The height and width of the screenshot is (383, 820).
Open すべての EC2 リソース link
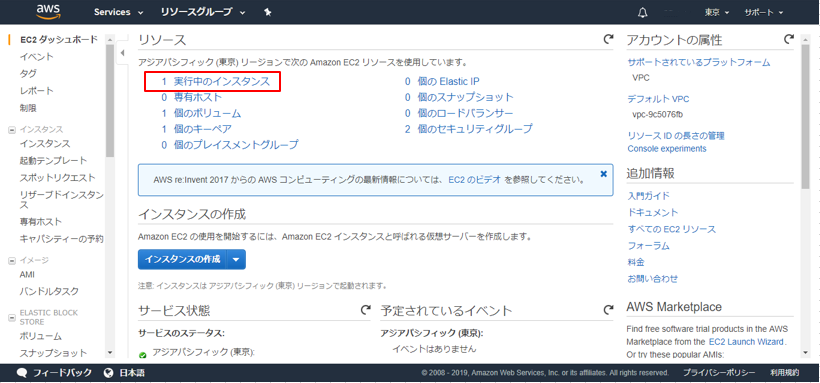(671, 229)
